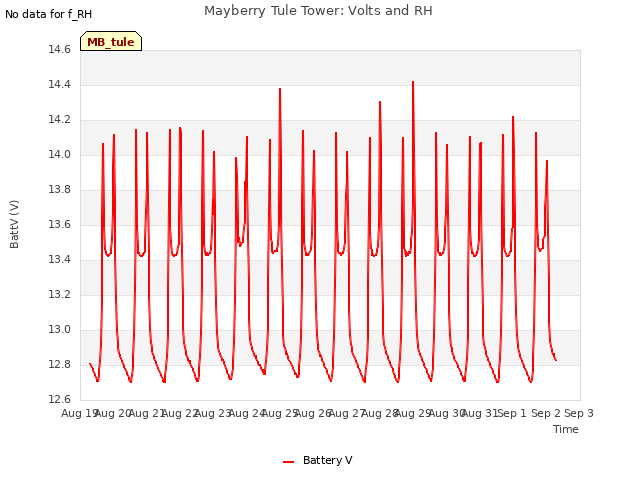This screenshot has height=480, width=640.
Task: Click the 12.8 y-axis tick label
Action: [59, 364]
